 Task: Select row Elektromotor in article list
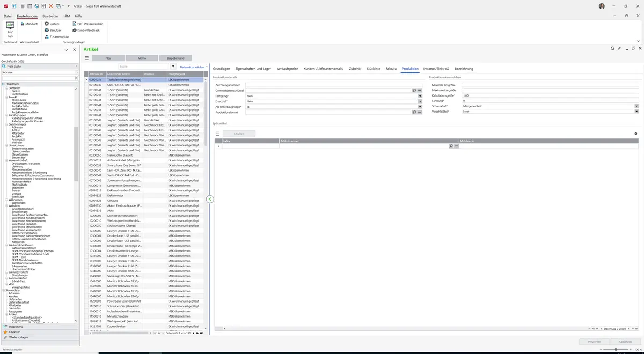tap(145, 195)
